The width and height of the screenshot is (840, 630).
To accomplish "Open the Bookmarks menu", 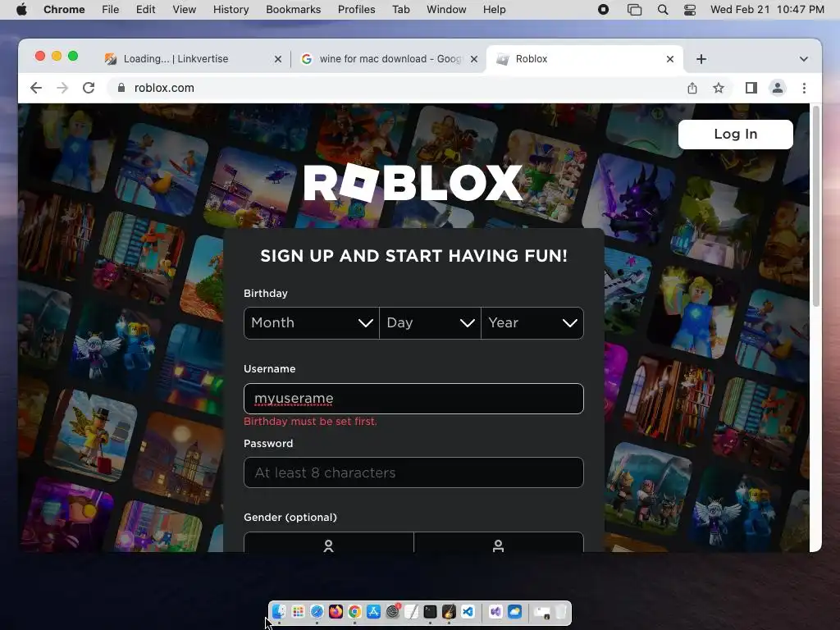I will coord(293,10).
